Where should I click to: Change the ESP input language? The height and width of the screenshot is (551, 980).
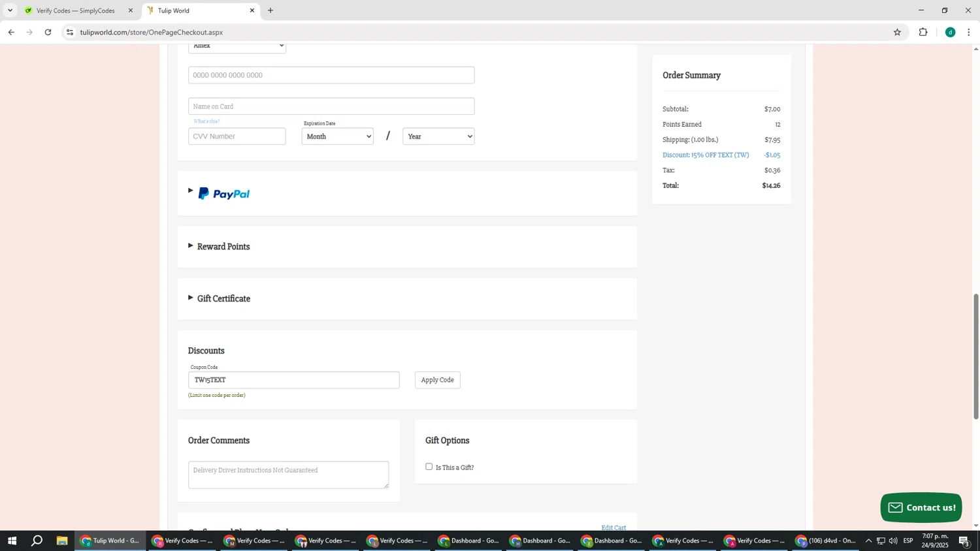pyautogui.click(x=908, y=541)
